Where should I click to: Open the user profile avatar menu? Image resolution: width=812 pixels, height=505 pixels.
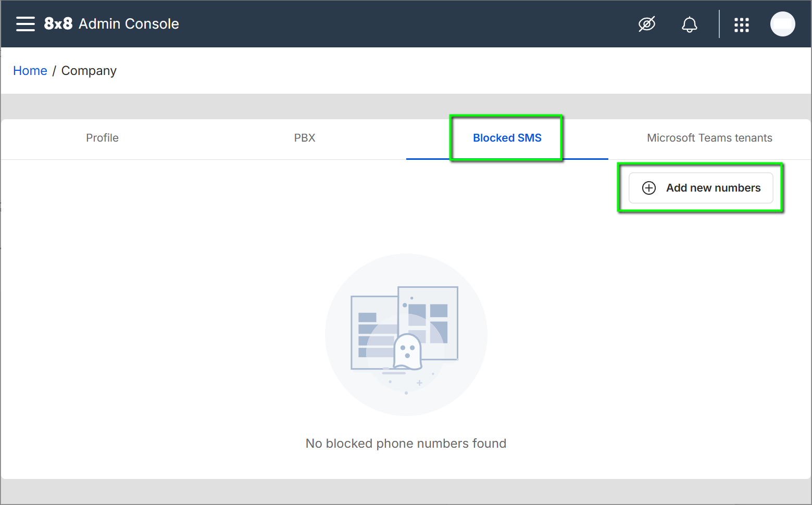[782, 24]
